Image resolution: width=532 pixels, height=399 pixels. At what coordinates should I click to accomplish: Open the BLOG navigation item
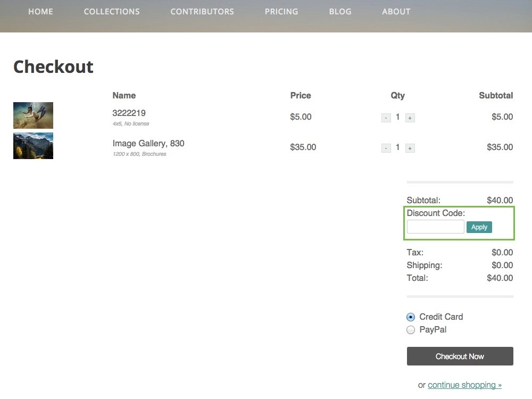click(340, 11)
